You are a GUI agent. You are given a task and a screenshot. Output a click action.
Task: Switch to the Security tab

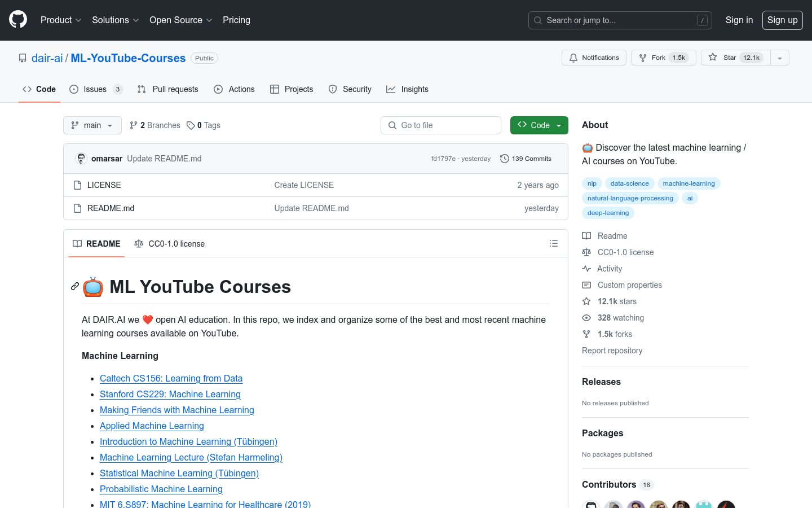tap(350, 89)
